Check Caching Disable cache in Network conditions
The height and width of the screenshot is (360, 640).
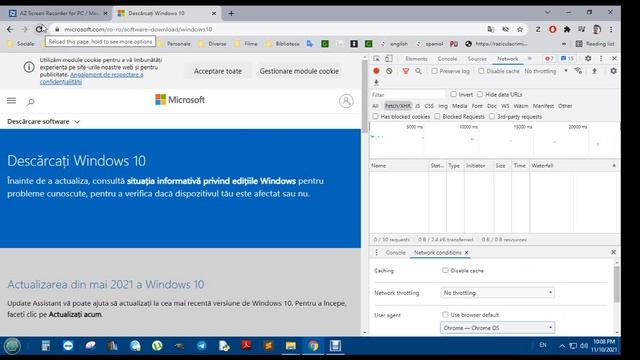coord(445,270)
